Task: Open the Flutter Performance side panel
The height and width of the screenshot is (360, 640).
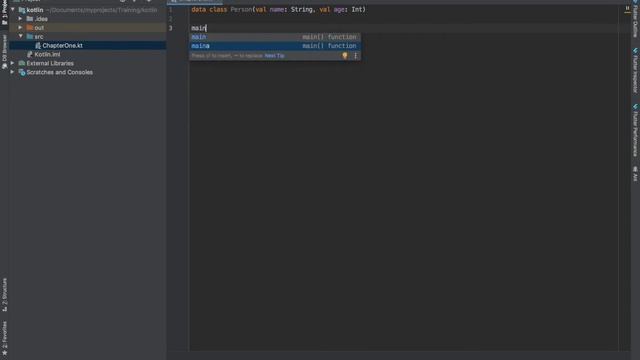Action: [x=635, y=130]
